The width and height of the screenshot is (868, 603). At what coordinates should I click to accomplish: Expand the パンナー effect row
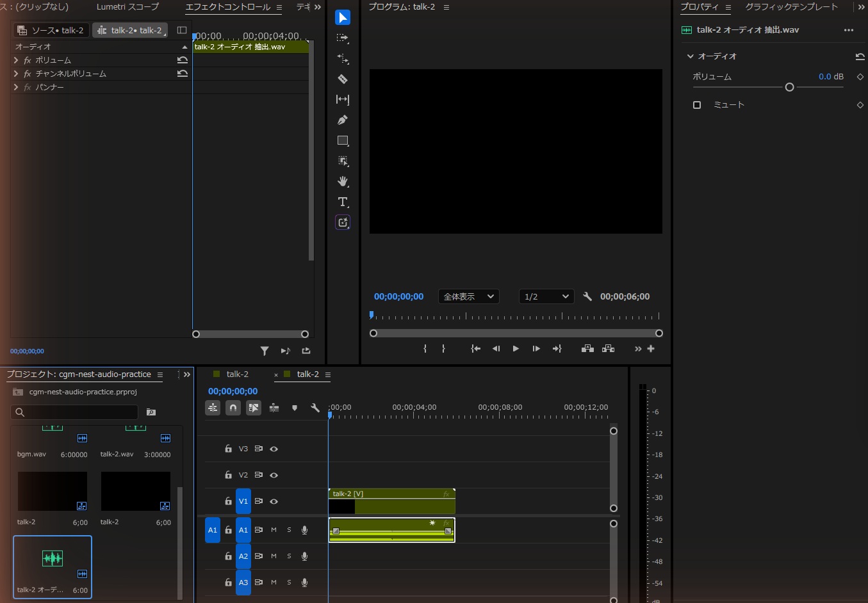coord(16,87)
